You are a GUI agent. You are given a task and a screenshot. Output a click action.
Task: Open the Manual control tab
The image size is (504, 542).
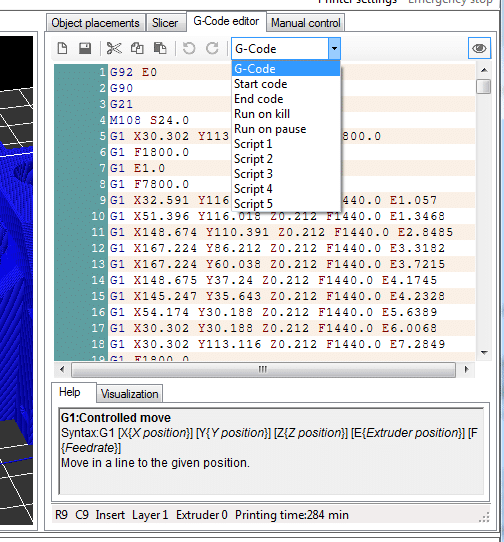pos(306,23)
